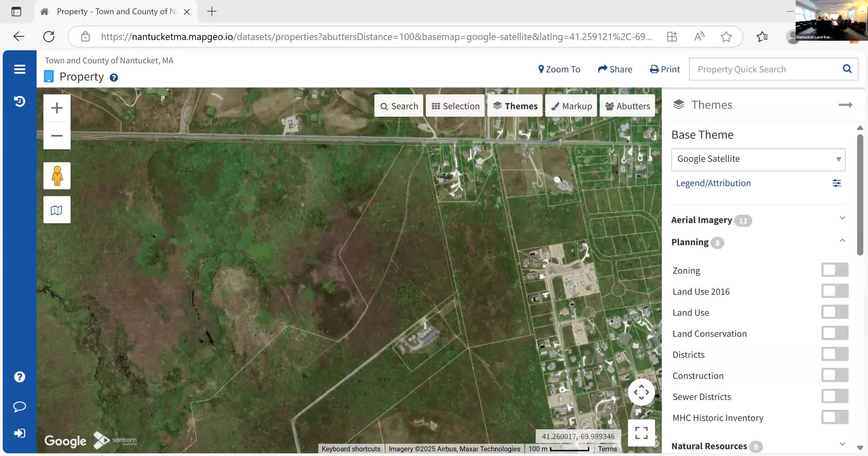Viewport: 868px width, 456px height.
Task: Click the sign-in arrow icon in sidebar
Action: pyautogui.click(x=19, y=433)
